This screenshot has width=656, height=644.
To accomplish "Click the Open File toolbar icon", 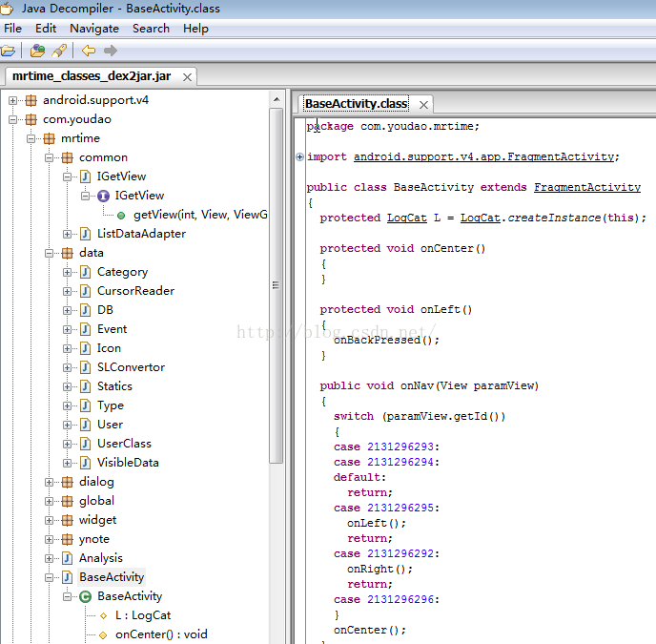I will coord(9,51).
